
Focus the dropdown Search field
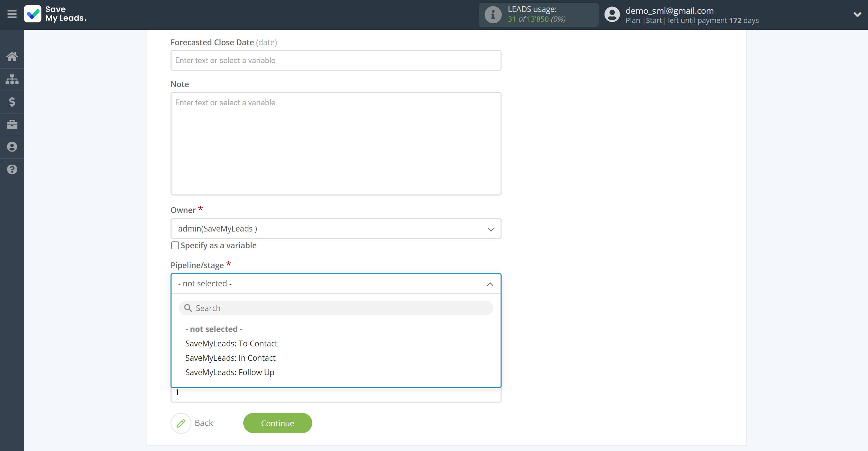coord(336,308)
